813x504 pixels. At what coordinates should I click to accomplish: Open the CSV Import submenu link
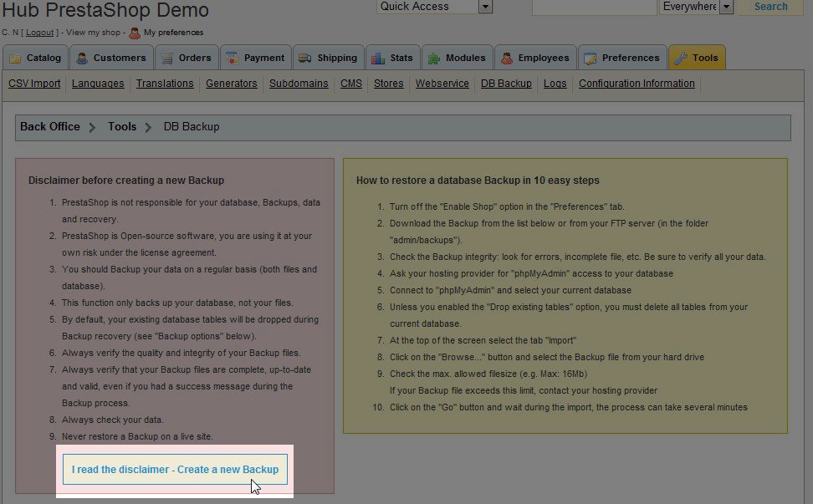pyautogui.click(x=34, y=84)
